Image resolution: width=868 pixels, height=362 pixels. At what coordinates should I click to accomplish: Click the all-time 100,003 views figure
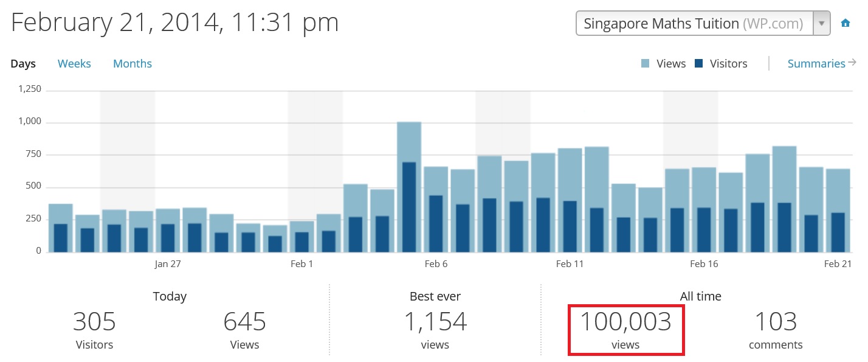tap(625, 322)
